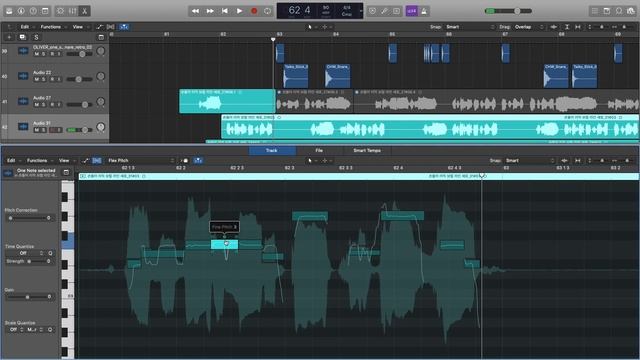
Task: Switch to the Smart Tempo tab
Action: pyautogui.click(x=367, y=151)
